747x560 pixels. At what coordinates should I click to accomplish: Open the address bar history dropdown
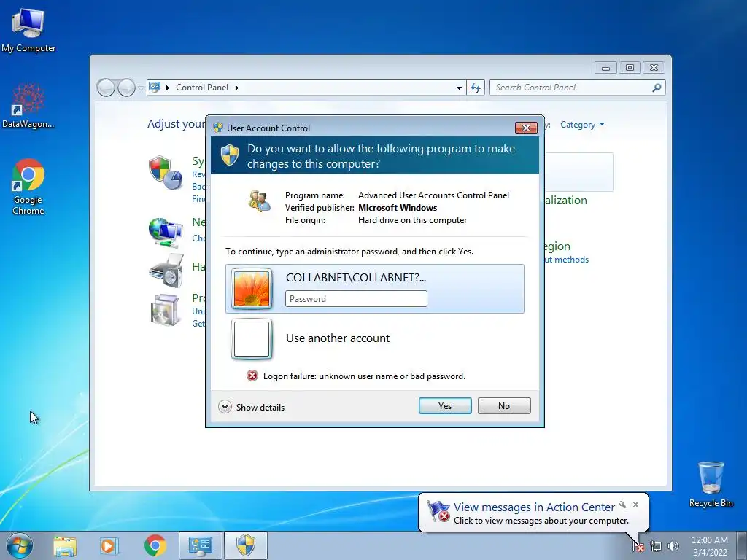pyautogui.click(x=459, y=87)
